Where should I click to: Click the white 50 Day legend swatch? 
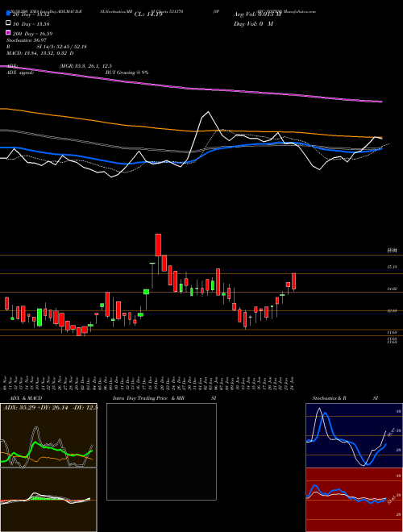9,23
